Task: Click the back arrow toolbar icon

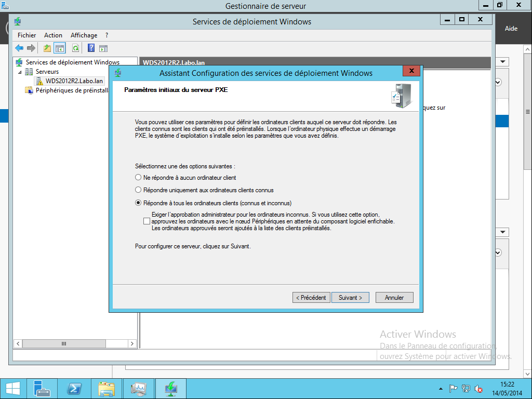Action: click(19, 48)
